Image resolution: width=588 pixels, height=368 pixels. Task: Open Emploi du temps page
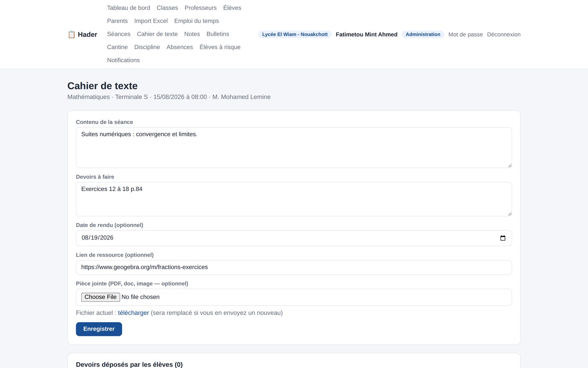tap(197, 21)
